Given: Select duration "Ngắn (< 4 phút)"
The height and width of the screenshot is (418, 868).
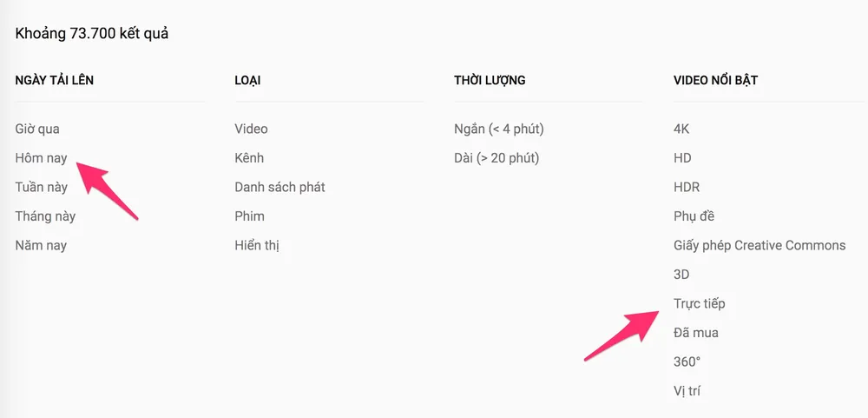Looking at the screenshot, I should (498, 129).
